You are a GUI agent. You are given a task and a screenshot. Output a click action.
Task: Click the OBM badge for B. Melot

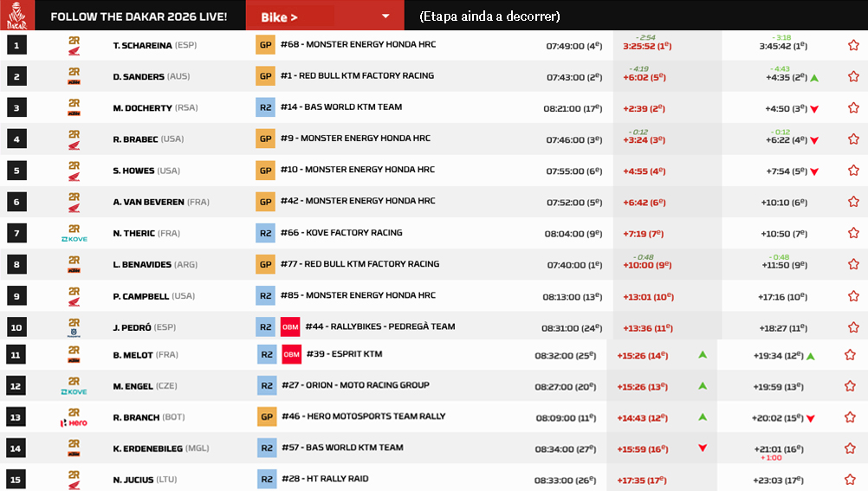click(292, 354)
